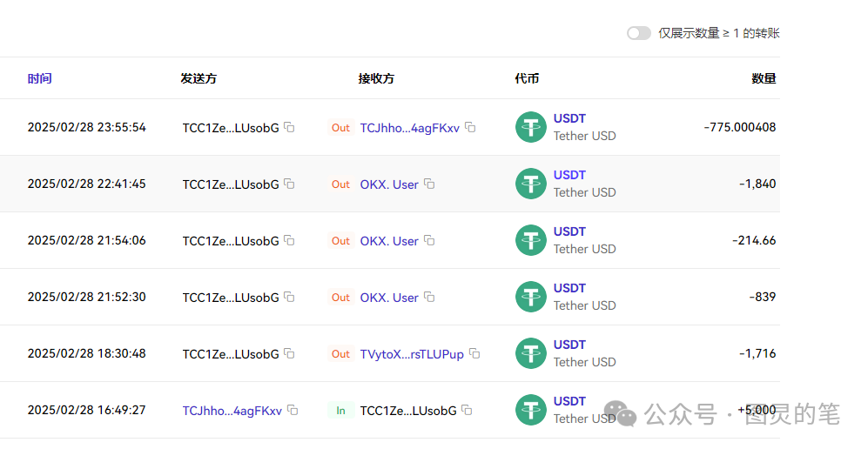Click the Tether icon in the -214.66 row
Screen dimensions: 868x449
(531, 240)
